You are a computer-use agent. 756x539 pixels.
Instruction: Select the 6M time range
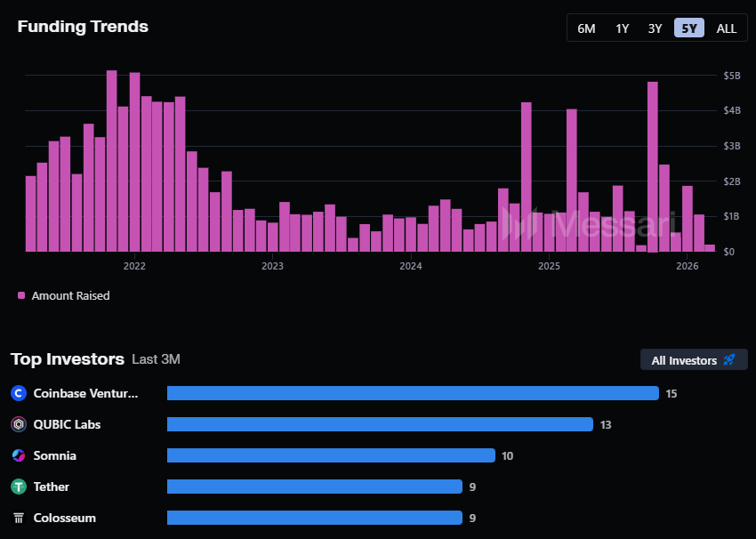(x=586, y=28)
